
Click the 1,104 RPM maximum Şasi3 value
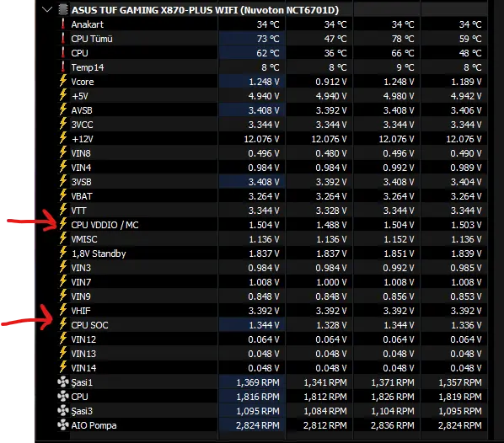tap(393, 411)
